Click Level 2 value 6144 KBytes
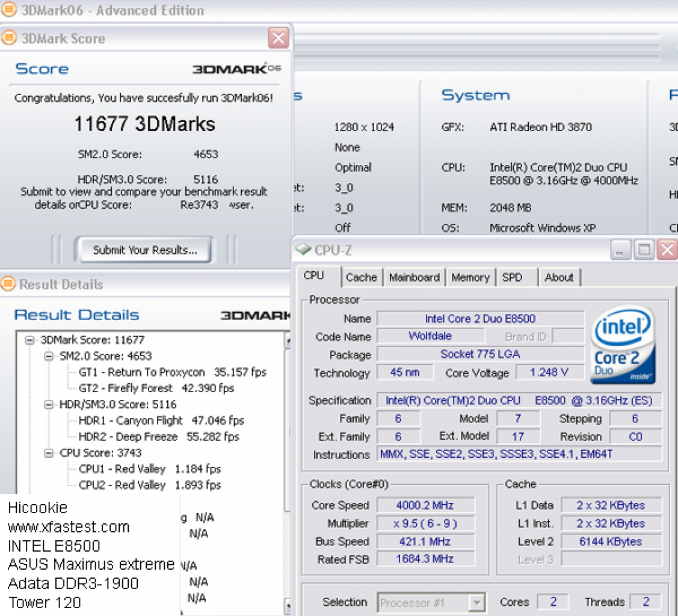This screenshot has height=616, width=678. [x=611, y=541]
